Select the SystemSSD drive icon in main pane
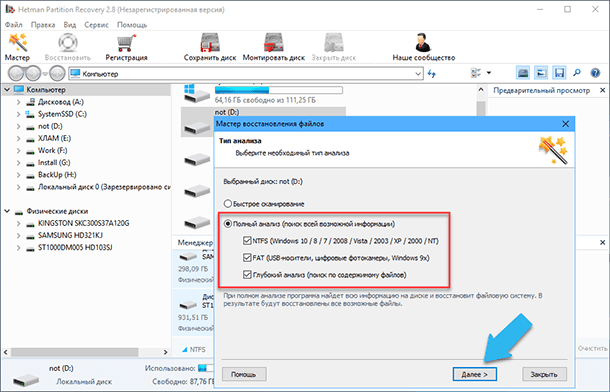Image resolution: width=610 pixels, height=392 pixels. click(x=196, y=94)
